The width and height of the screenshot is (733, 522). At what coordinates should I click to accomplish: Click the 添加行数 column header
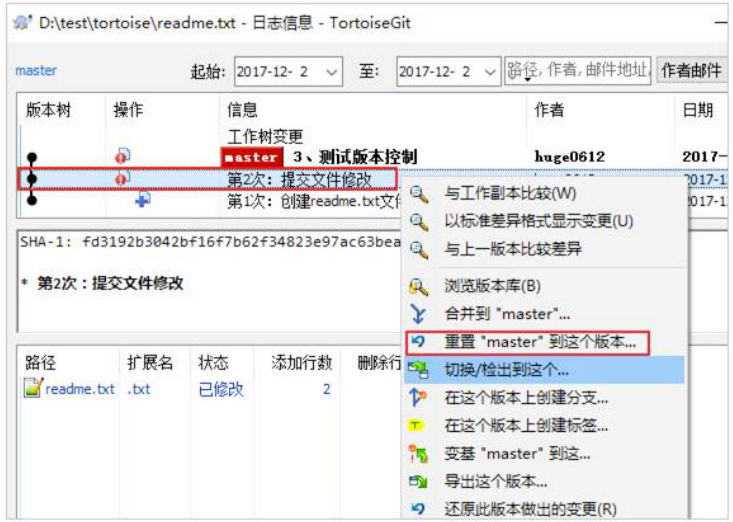[x=302, y=362]
